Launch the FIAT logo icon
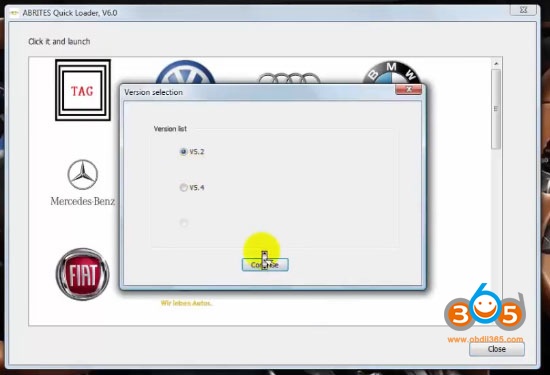Screen dimensions: 550x375 point(83,274)
